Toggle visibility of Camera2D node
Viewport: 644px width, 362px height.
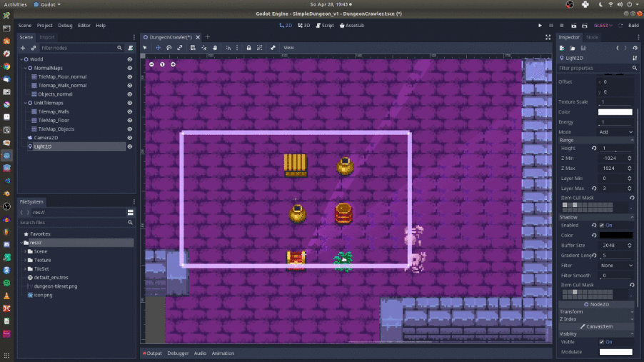click(x=130, y=138)
